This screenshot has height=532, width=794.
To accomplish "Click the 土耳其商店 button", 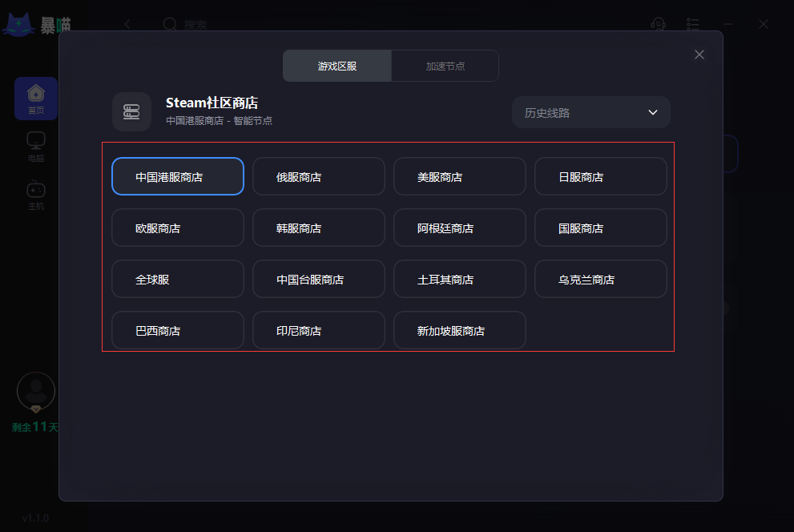I will point(459,279).
